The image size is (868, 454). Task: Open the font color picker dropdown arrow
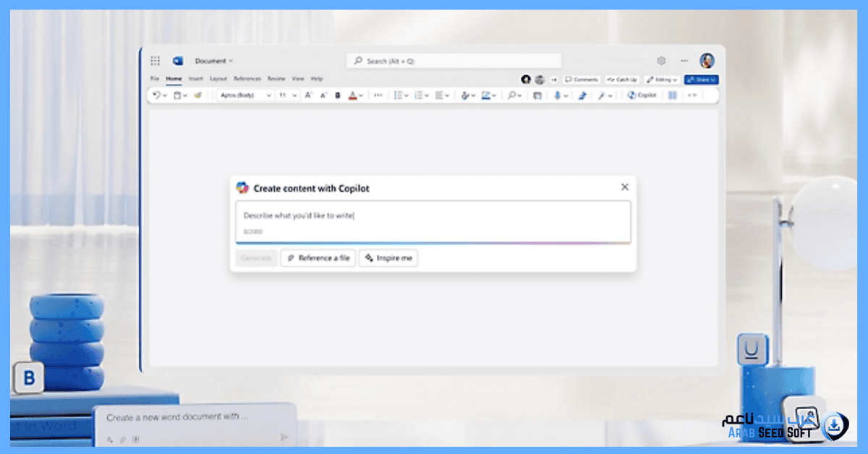[361, 95]
